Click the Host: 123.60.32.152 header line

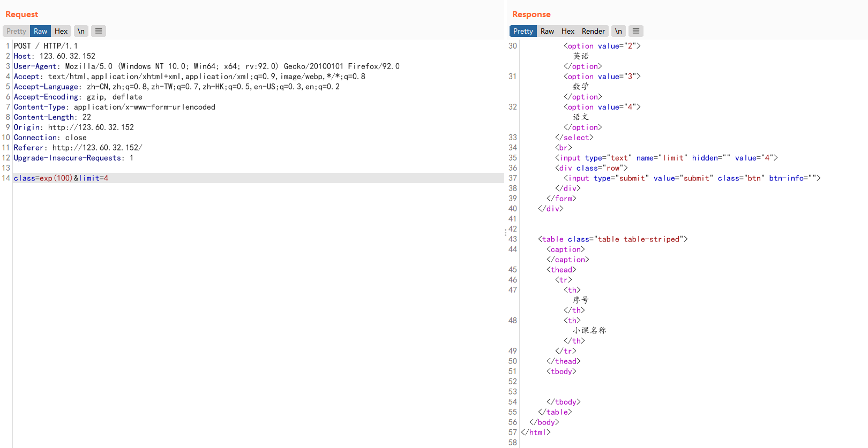tap(55, 56)
